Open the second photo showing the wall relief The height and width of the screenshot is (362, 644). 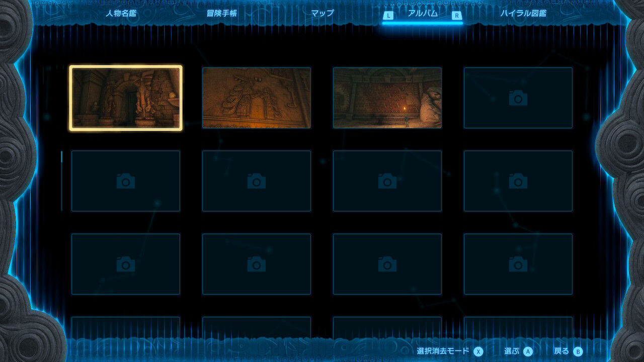pyautogui.click(x=257, y=98)
